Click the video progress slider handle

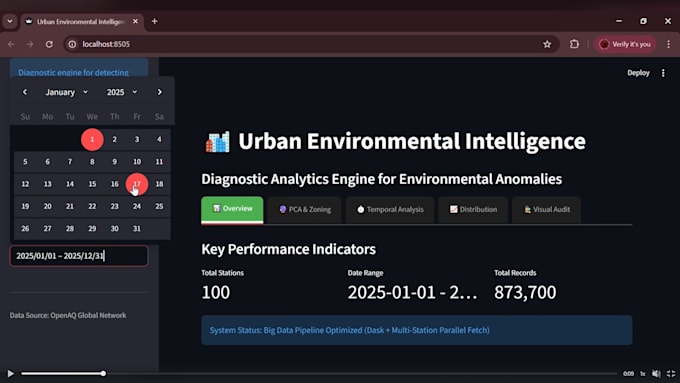click(x=103, y=373)
